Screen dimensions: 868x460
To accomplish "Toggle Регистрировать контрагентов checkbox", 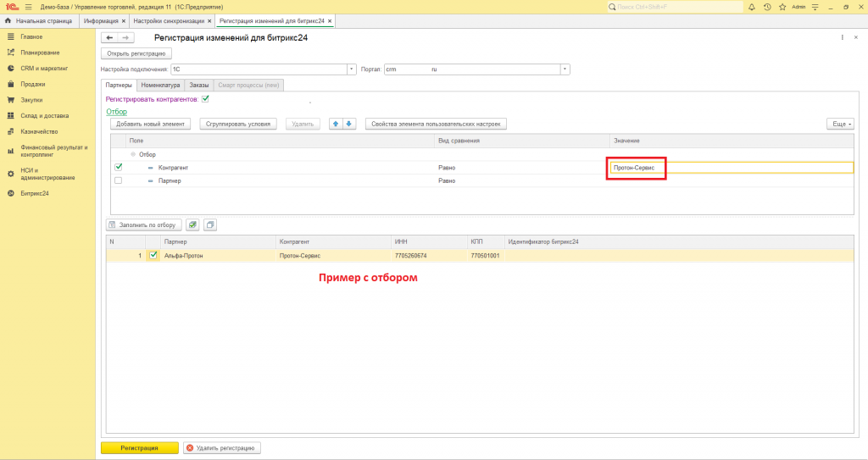I will click(205, 99).
